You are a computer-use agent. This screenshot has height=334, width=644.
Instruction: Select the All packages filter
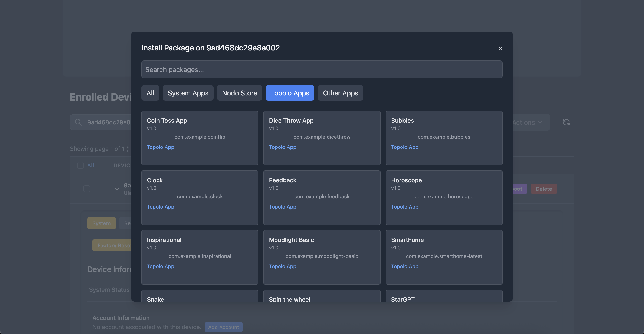click(x=150, y=93)
